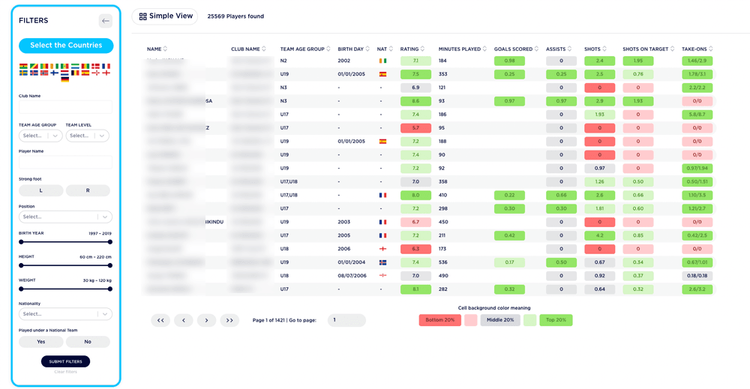Open Team Age Group dropdown
This screenshot has width=750, height=389.
tap(41, 136)
